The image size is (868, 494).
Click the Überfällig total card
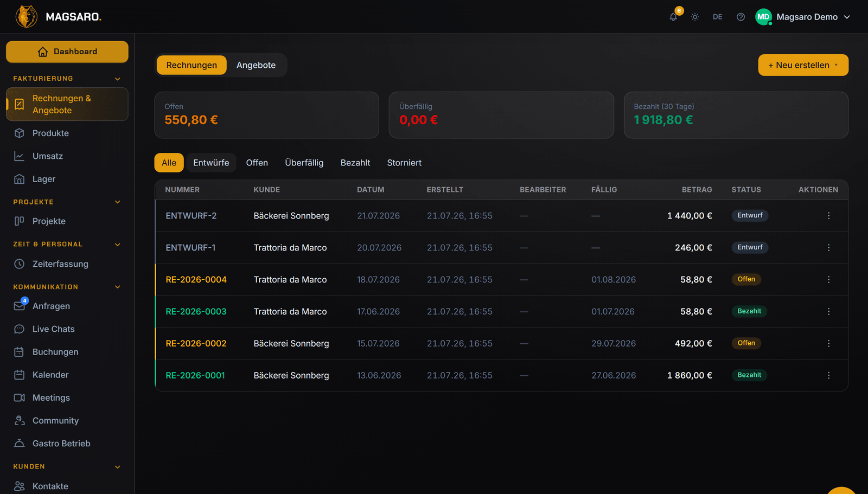coord(501,115)
